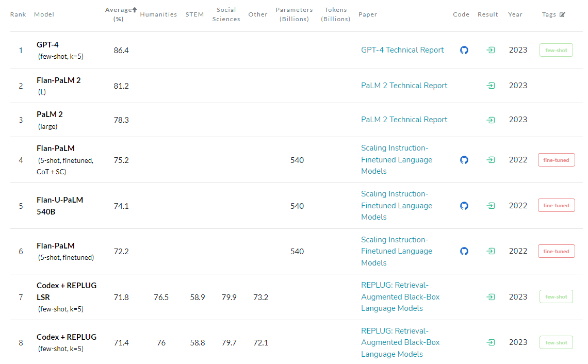Click the result icon for PaLM 2 (large)
This screenshot has height=364, width=588.
point(491,120)
